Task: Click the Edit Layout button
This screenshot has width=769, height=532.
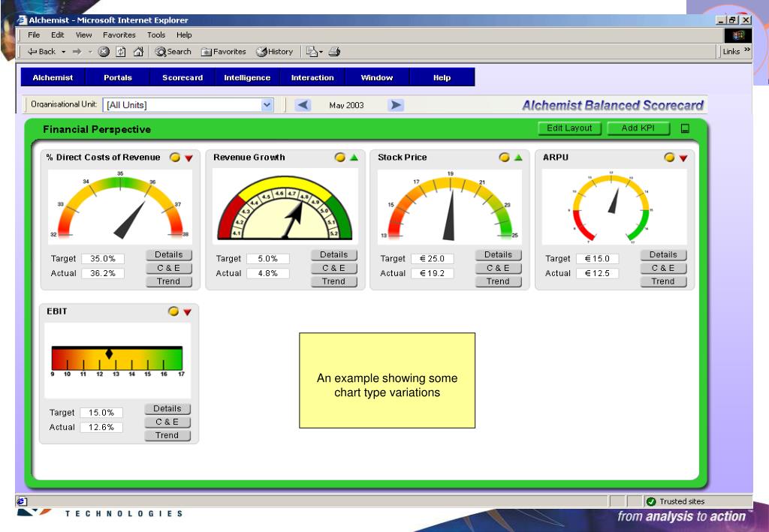Action: click(569, 128)
